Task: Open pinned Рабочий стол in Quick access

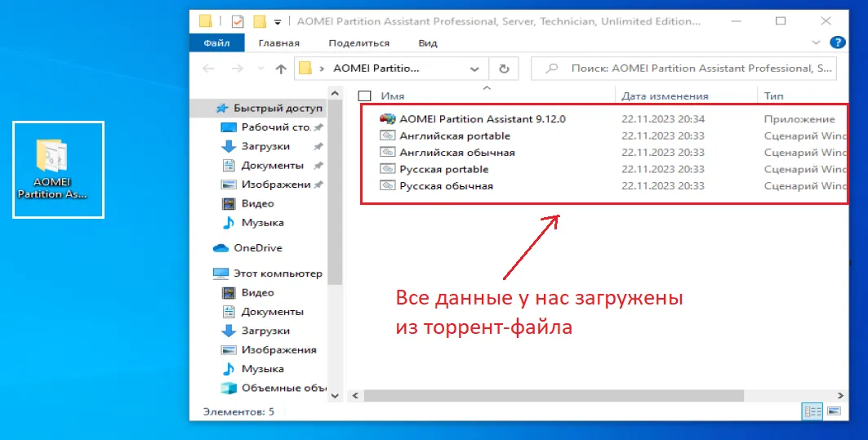Action: coord(272,127)
